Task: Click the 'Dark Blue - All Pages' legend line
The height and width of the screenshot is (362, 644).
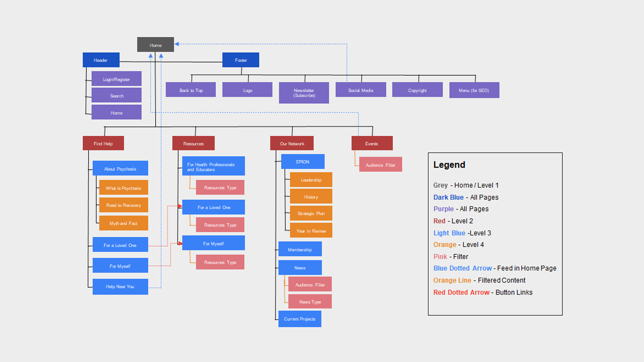Action: point(466,197)
